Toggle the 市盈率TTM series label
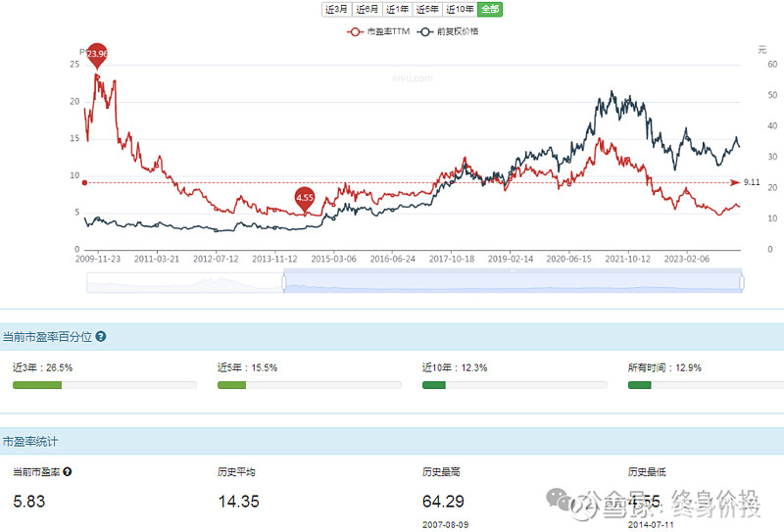784x532 pixels. pos(388,32)
